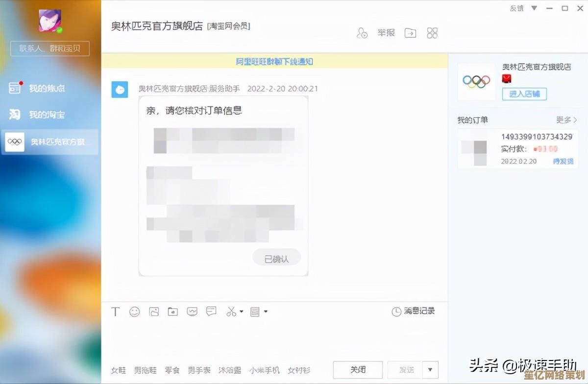588x384 pixels.
Task: Expand the calculator tool dropdown arrow
Action: tap(266, 312)
